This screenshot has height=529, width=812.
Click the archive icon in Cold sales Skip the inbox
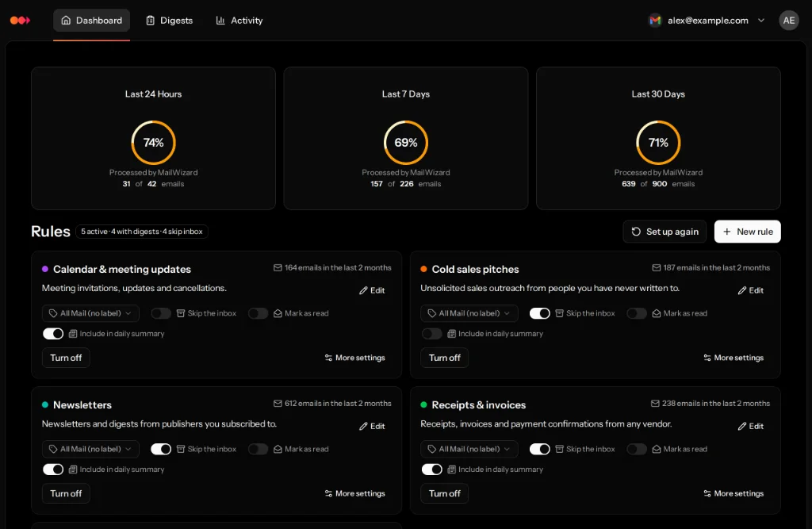point(559,313)
